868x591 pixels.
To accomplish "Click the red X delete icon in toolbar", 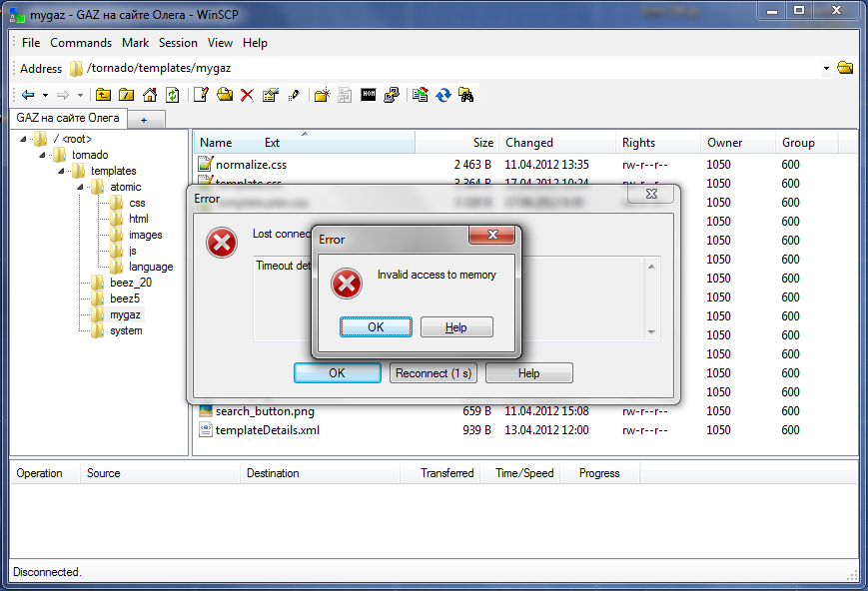I will (247, 95).
